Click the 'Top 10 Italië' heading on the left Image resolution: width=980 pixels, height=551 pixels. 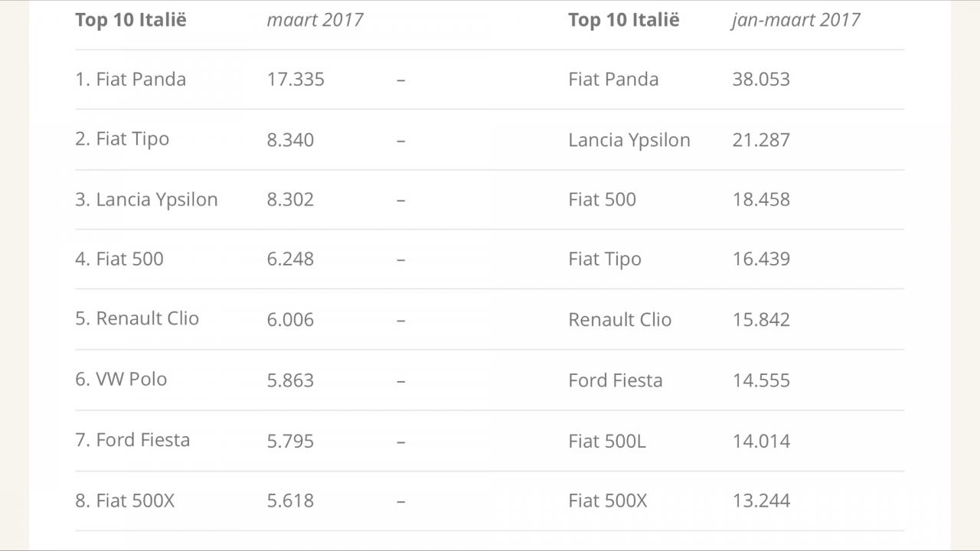point(131,20)
